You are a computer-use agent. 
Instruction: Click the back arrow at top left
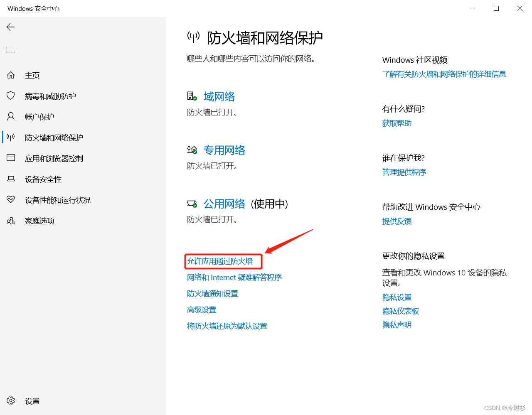tap(10, 27)
